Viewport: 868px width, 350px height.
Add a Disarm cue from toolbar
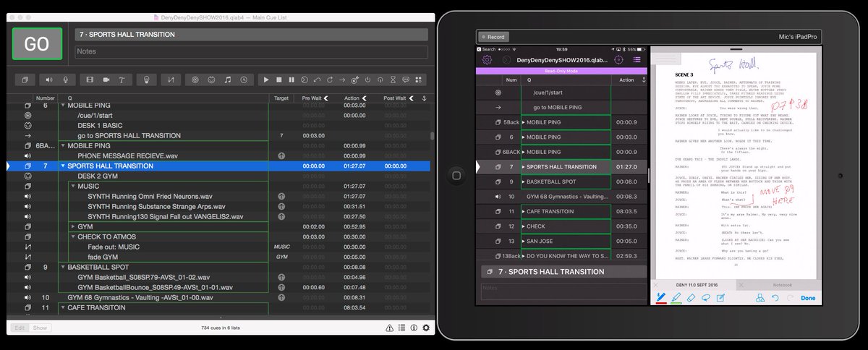[380, 80]
